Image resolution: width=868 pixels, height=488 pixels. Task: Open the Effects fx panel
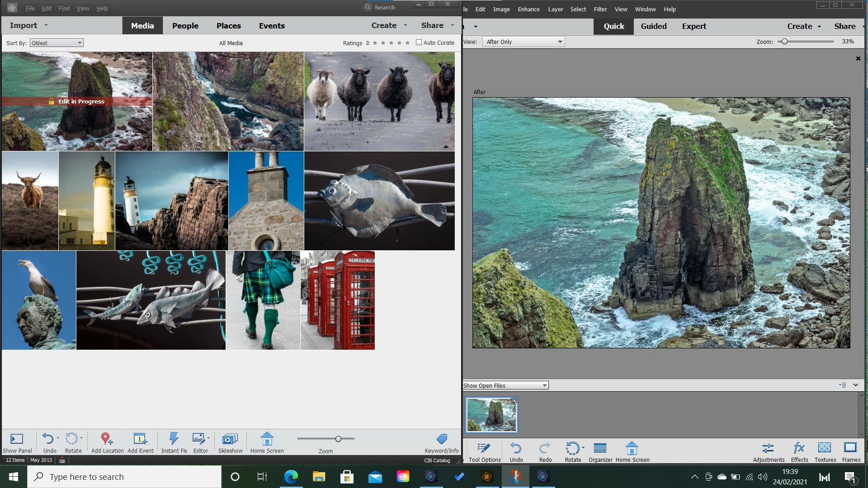tap(799, 448)
